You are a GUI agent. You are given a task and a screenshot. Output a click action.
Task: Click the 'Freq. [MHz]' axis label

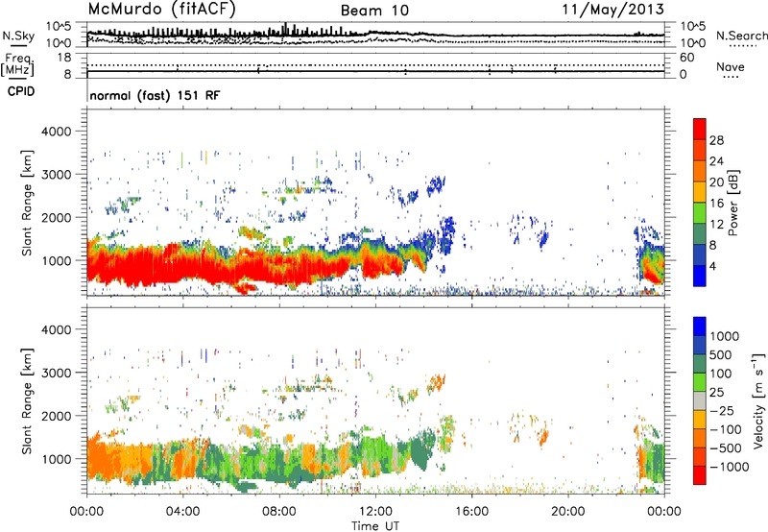tap(17, 65)
